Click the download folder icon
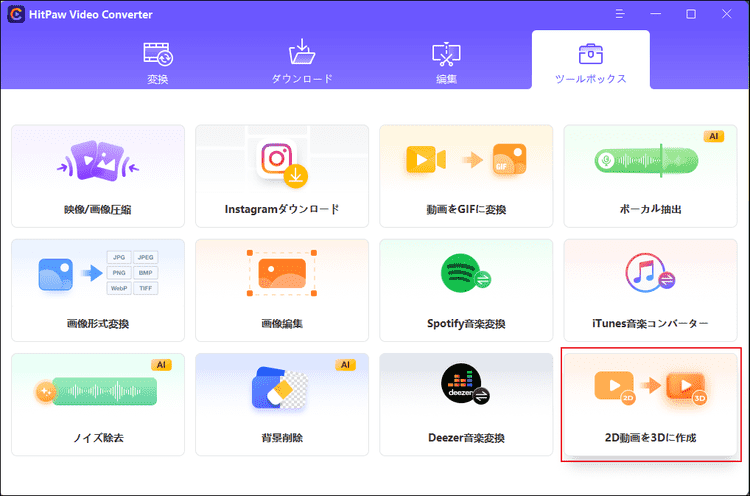750x496 pixels. [x=302, y=52]
